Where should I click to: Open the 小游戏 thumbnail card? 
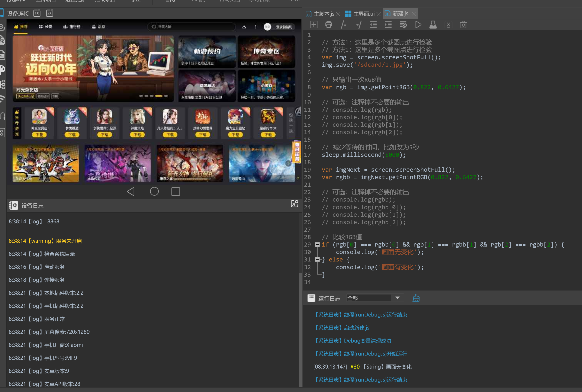(x=266, y=86)
